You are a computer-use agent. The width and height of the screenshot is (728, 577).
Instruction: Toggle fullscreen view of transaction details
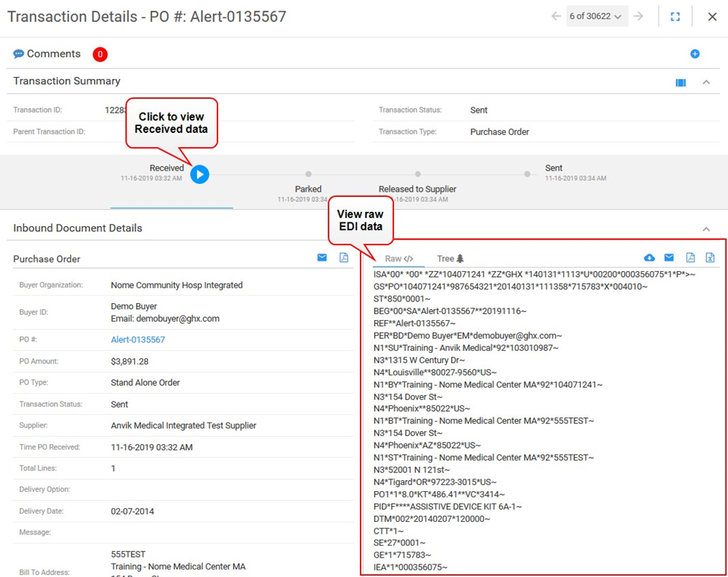[675, 16]
